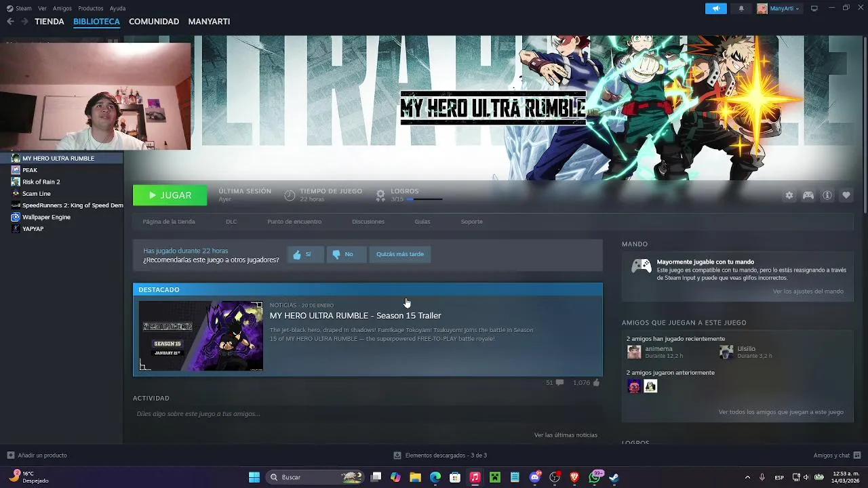This screenshot has width=868, height=488.
Task: Click the downloads icon in status bar
Action: 397,455
